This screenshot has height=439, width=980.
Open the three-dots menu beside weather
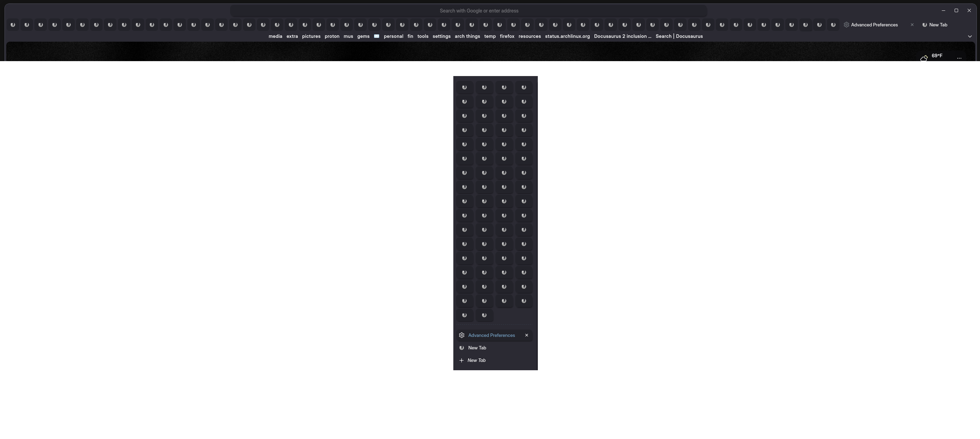tap(959, 58)
